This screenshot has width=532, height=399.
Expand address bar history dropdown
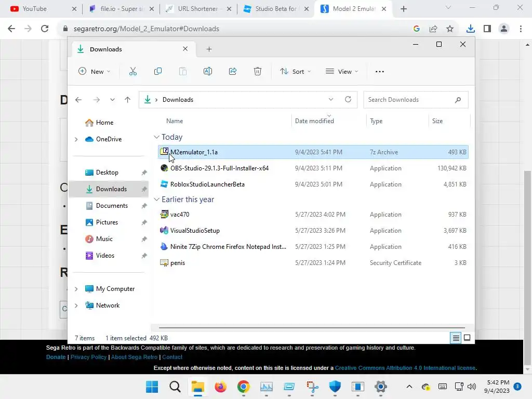click(x=331, y=99)
